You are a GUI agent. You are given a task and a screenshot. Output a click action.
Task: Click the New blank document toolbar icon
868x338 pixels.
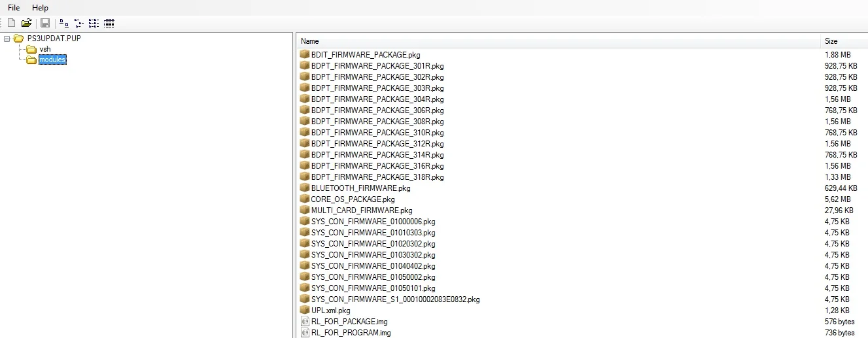12,23
